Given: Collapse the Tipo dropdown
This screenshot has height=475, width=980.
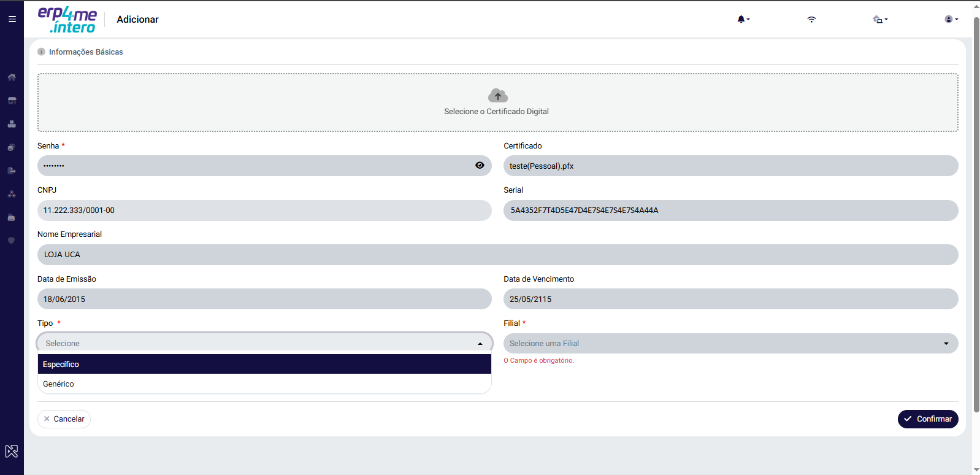Looking at the screenshot, I should click(x=480, y=344).
